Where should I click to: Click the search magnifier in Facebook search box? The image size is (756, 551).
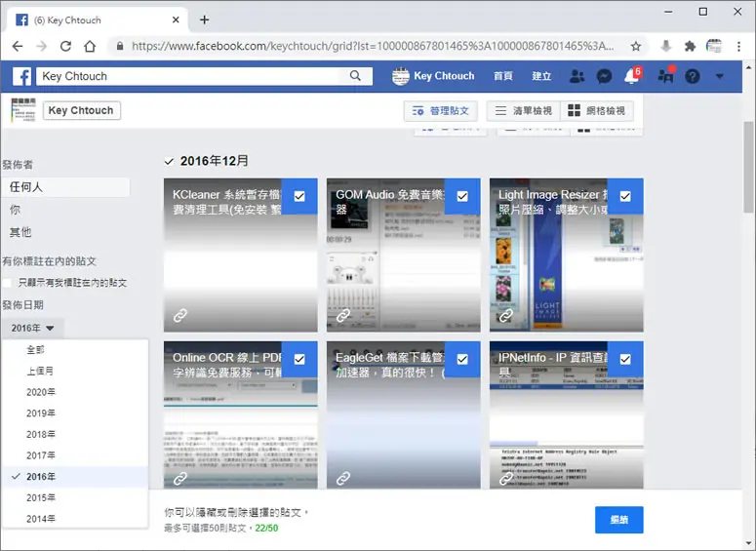click(355, 76)
